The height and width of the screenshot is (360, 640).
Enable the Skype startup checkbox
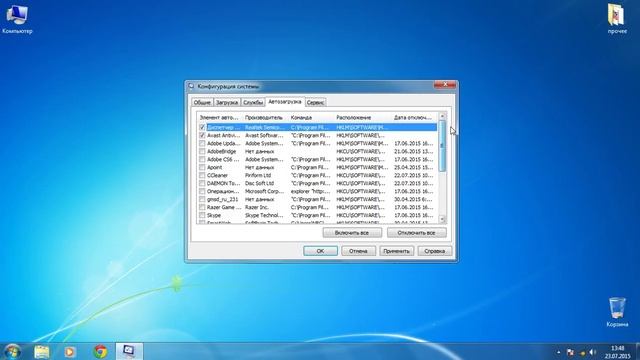coord(202,215)
